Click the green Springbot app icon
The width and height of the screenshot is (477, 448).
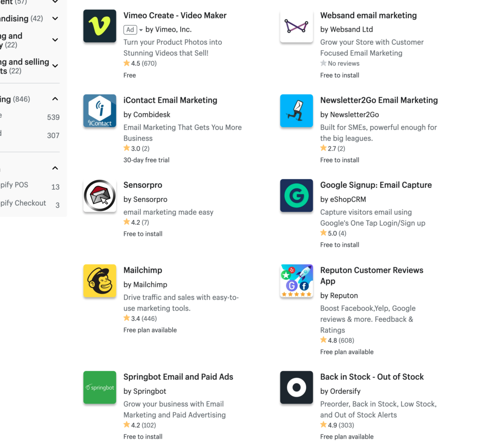click(x=99, y=387)
